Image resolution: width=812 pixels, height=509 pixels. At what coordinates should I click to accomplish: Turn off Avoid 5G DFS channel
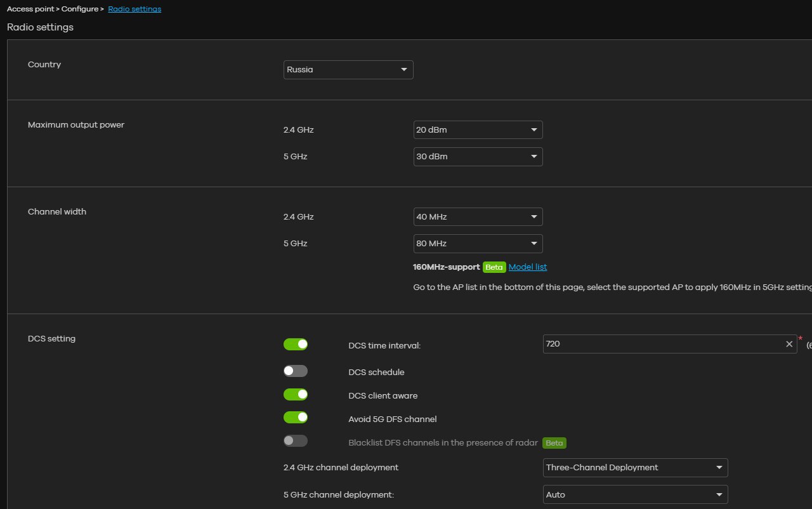point(295,418)
